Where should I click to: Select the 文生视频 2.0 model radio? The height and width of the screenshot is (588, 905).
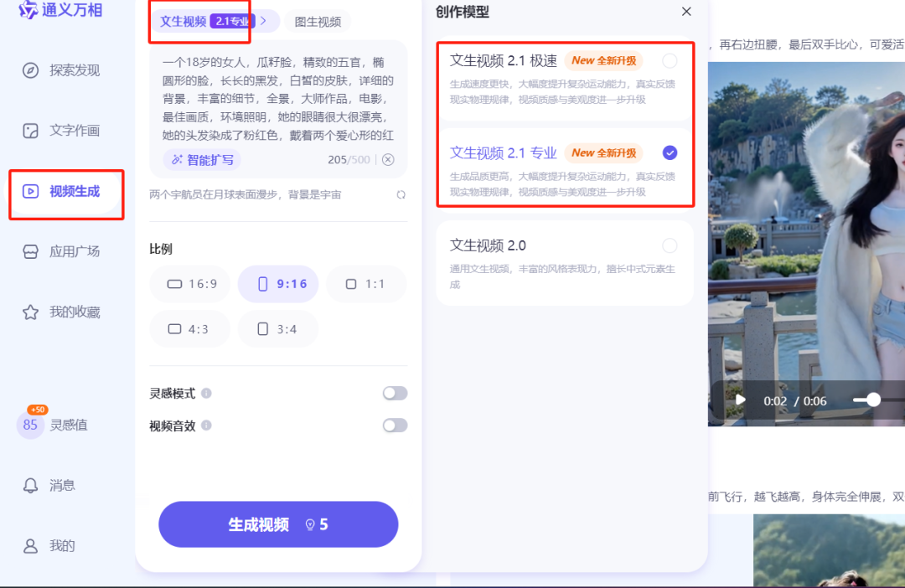click(668, 245)
